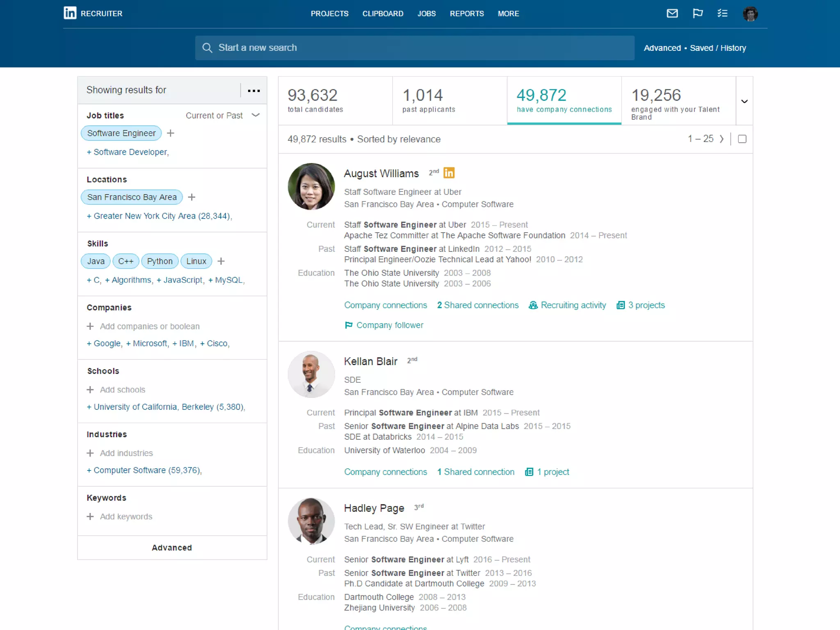Add another skill with plus icon

point(221,261)
